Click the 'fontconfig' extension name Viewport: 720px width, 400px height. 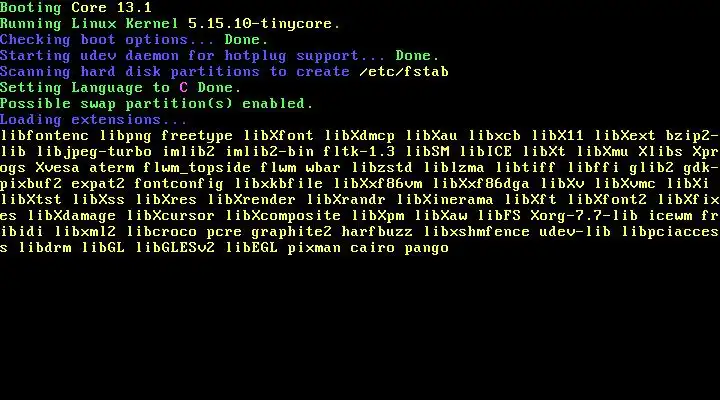pyautogui.click(x=179, y=184)
